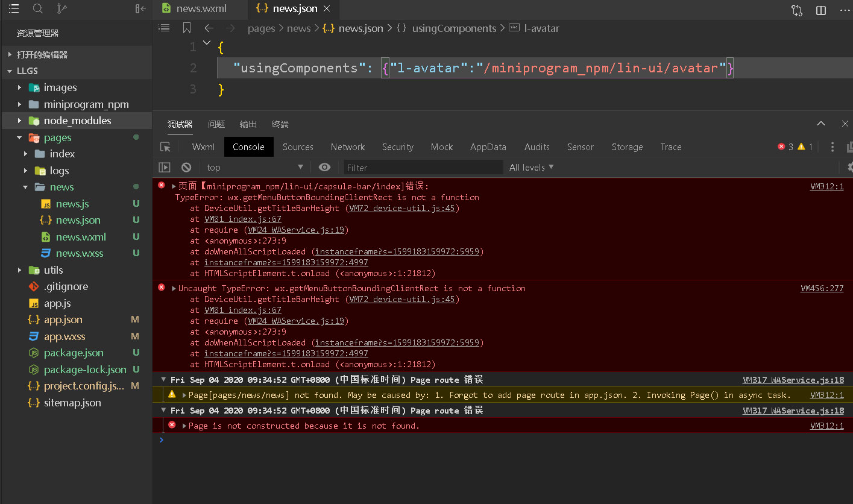Expand the Uncaught TypeError message arrow
This screenshot has width=853, height=504.
(x=174, y=288)
